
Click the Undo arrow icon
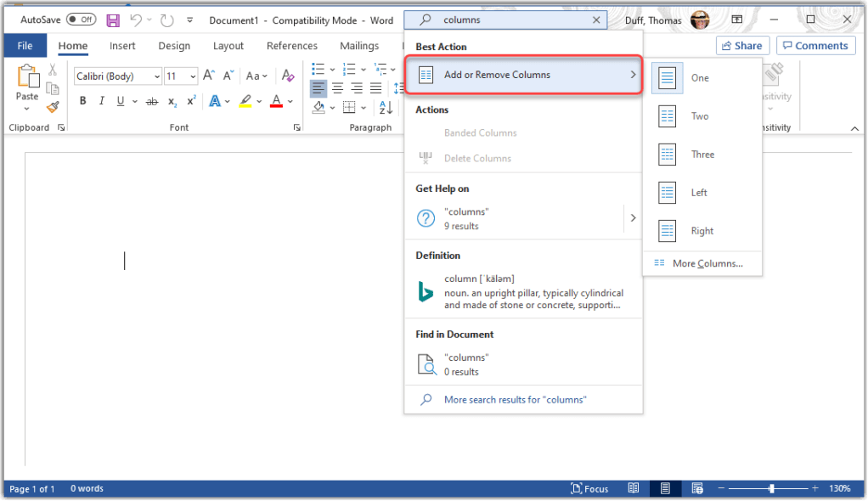click(x=136, y=20)
